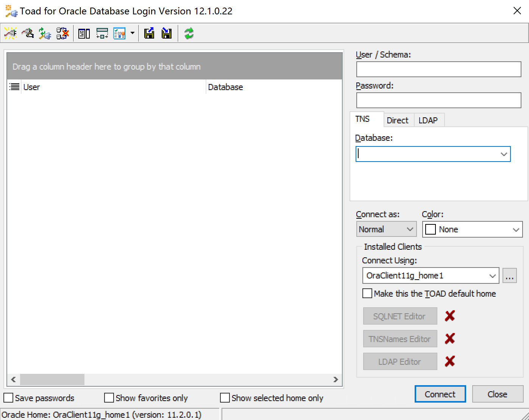This screenshot has width=529, height=420.
Task: Click the edit connection pencil icon
Action: pyautogui.click(x=28, y=33)
